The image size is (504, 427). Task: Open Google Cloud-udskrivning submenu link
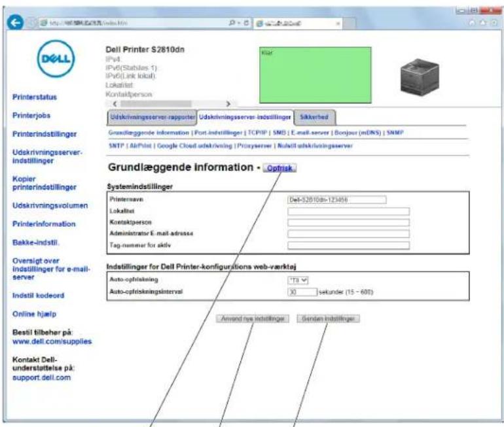pos(194,146)
